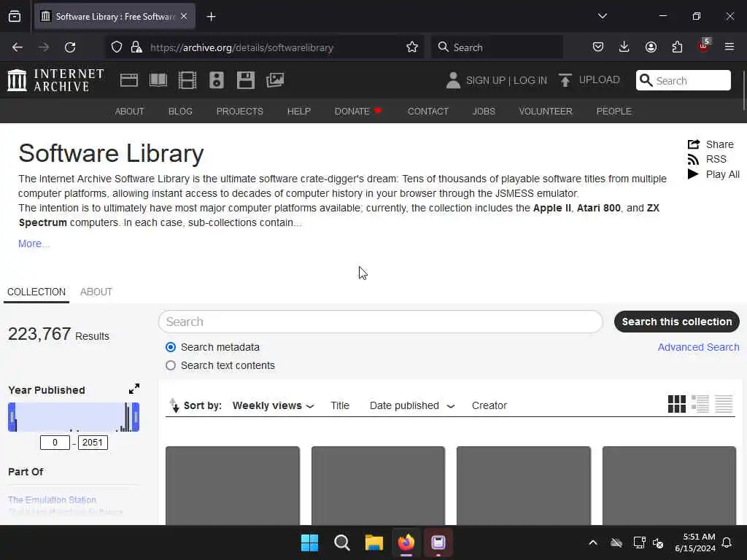Open Windows taskbar search
747x560 pixels.
click(x=341, y=542)
